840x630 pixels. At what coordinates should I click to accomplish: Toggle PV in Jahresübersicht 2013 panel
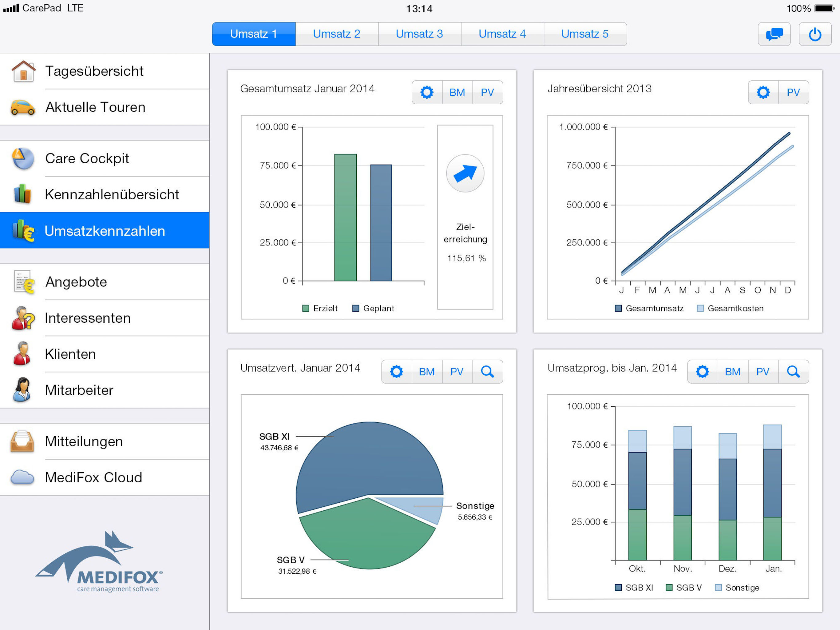pyautogui.click(x=793, y=92)
